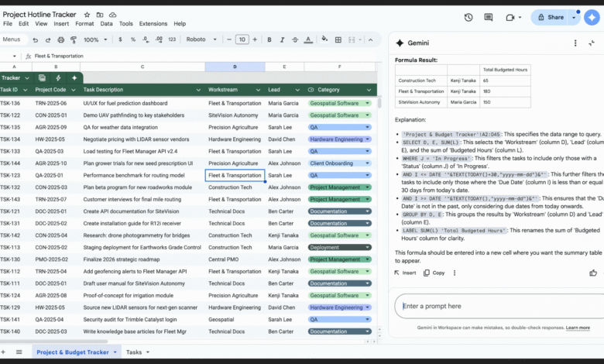Click the lightning bolt icon in the Tracker toolbar
The height and width of the screenshot is (364, 604).
[x=58, y=77]
